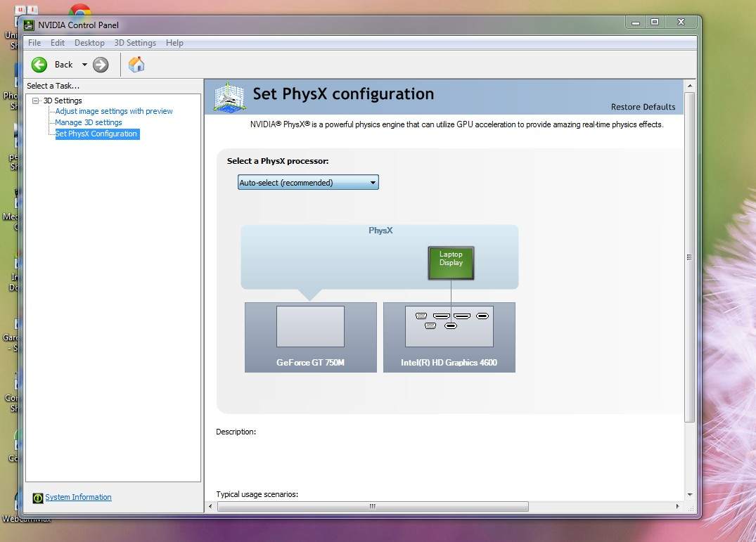Click the horizontal scrollbar right arrow
The width and height of the screenshot is (756, 542).
point(677,506)
